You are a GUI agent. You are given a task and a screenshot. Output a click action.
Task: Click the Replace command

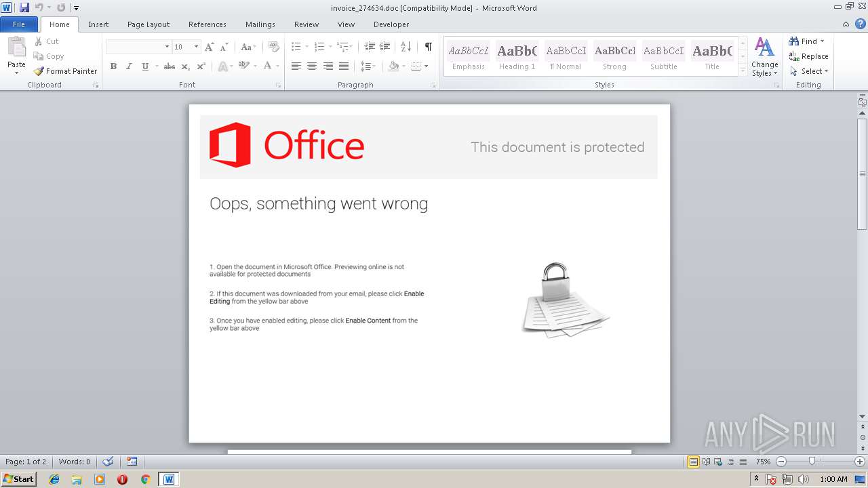pos(808,56)
